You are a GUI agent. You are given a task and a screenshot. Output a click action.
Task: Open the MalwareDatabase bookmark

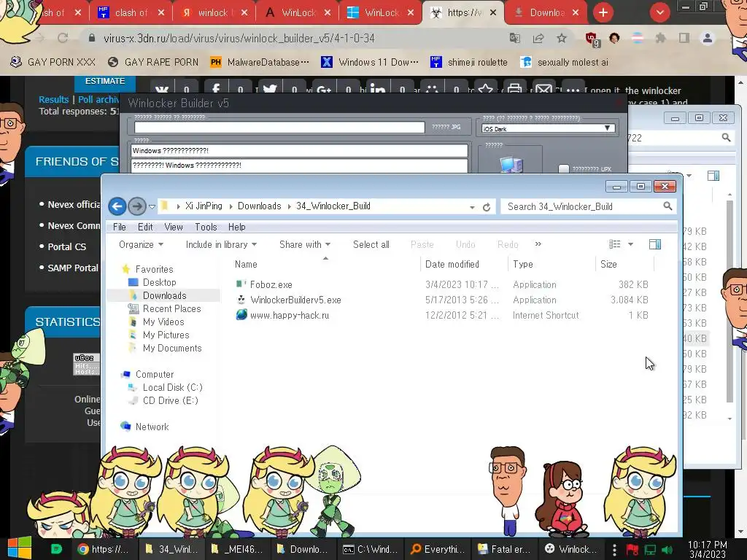pos(260,62)
